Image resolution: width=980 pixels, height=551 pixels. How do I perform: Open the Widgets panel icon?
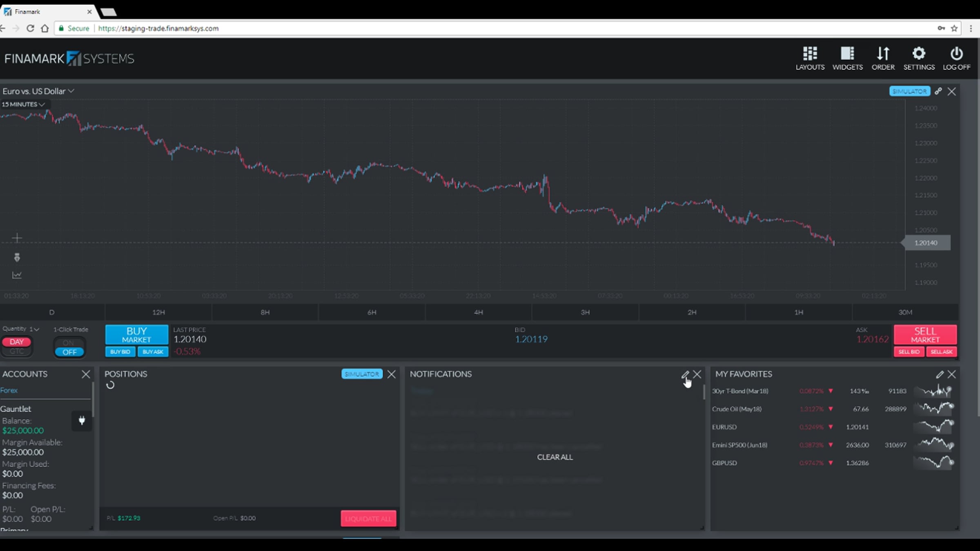tap(847, 53)
